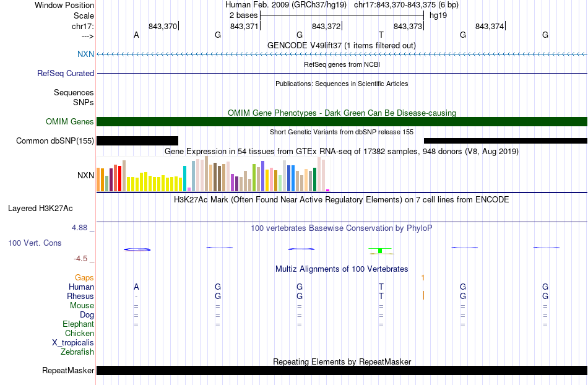Click the 100 vertebrates Basewise Conservation title

point(342,228)
